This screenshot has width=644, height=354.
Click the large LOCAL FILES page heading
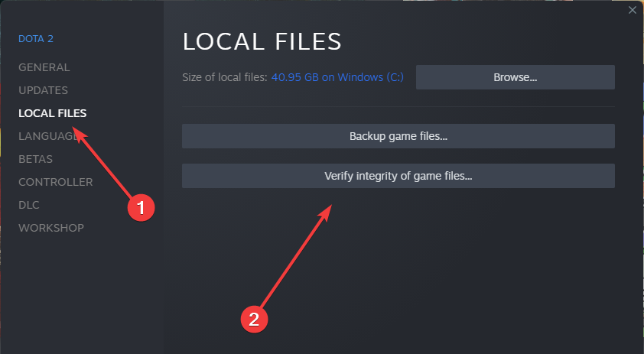(x=262, y=41)
